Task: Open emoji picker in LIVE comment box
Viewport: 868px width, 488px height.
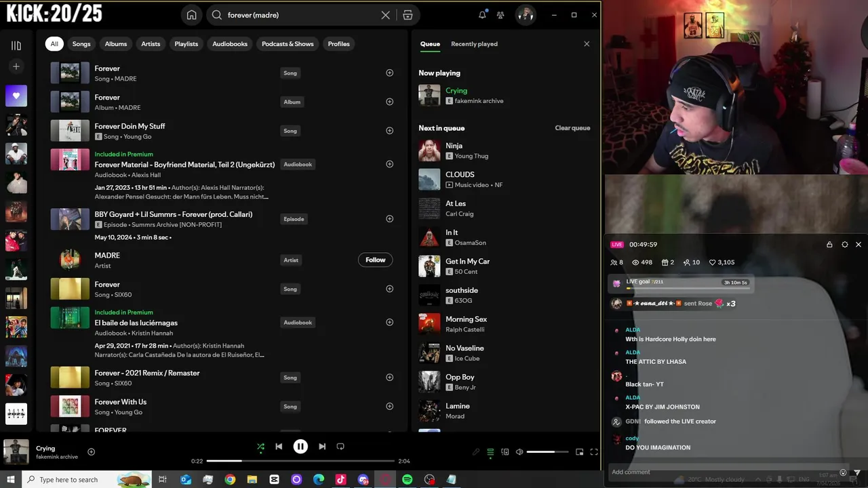Action: tap(843, 472)
